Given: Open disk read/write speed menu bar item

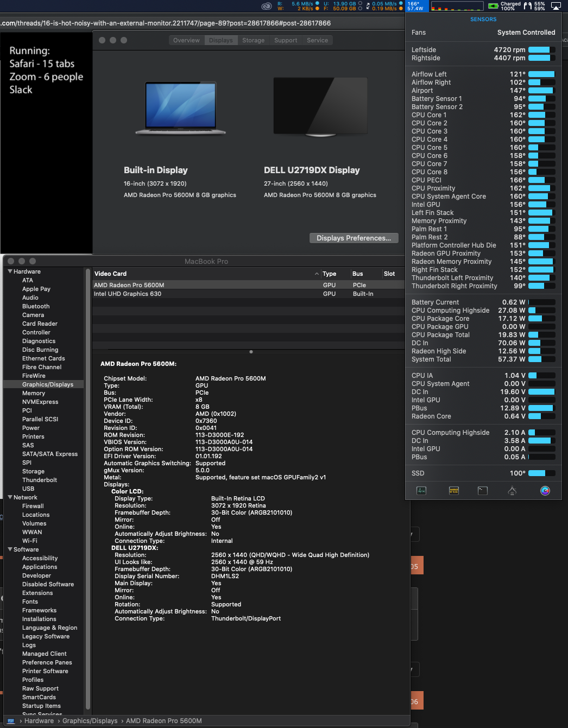Looking at the screenshot, I should [299, 6].
